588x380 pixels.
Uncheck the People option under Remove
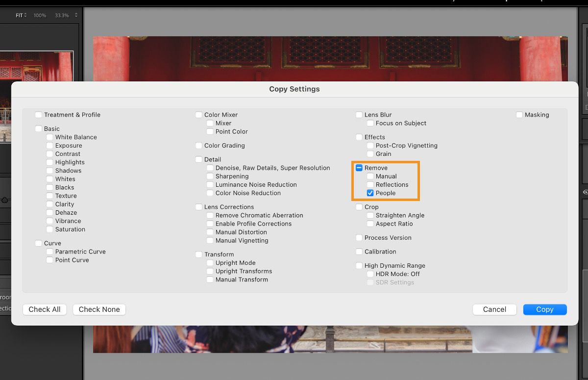point(370,193)
